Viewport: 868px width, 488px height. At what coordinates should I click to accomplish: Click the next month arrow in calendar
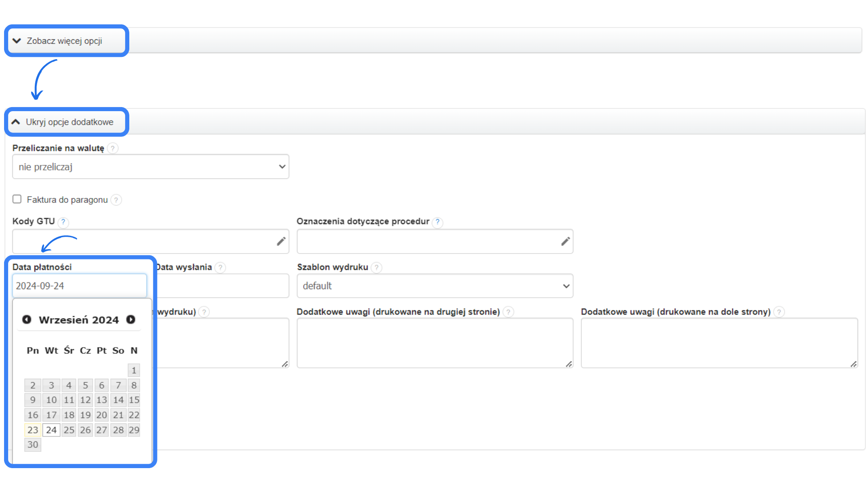[x=131, y=319]
